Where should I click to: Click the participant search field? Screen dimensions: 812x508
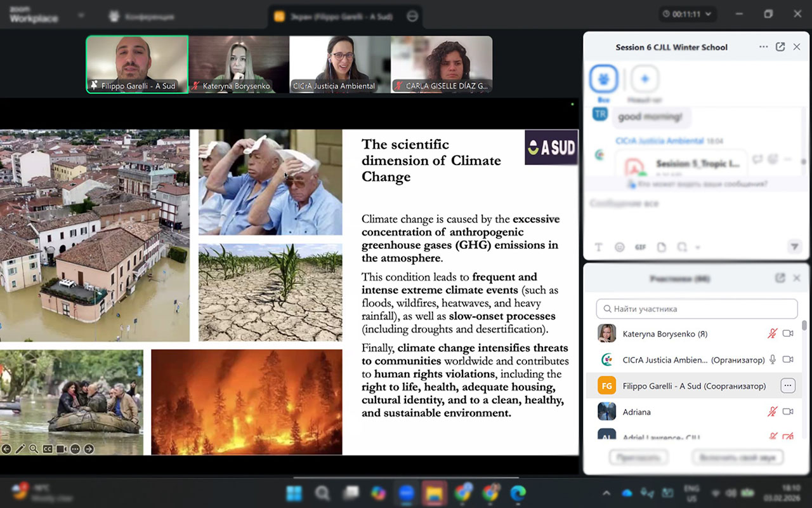[697, 309]
